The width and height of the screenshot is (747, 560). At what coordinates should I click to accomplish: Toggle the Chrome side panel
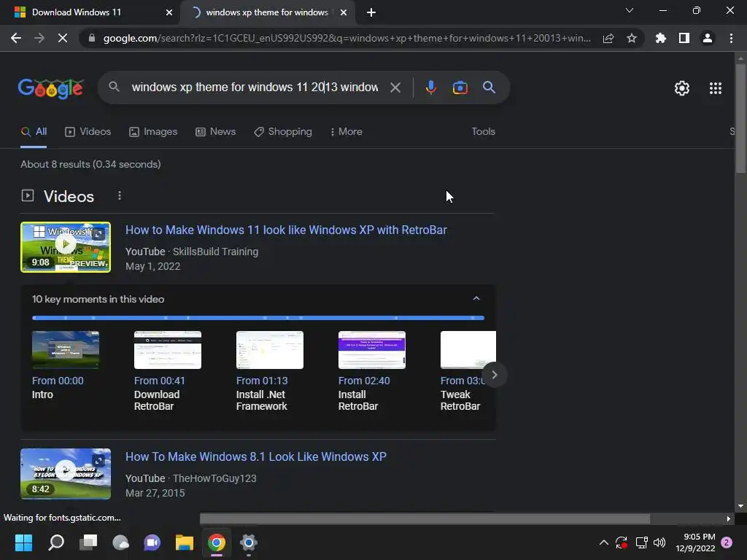[x=684, y=38]
